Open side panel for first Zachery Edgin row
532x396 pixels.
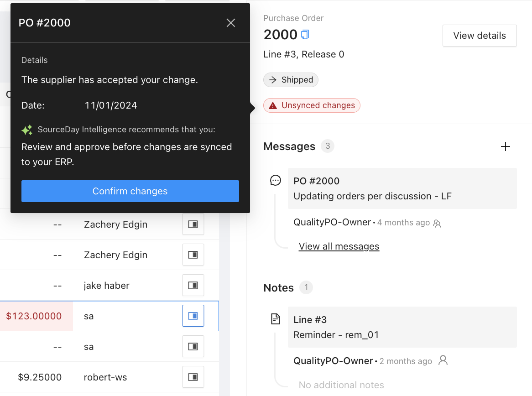193,224
